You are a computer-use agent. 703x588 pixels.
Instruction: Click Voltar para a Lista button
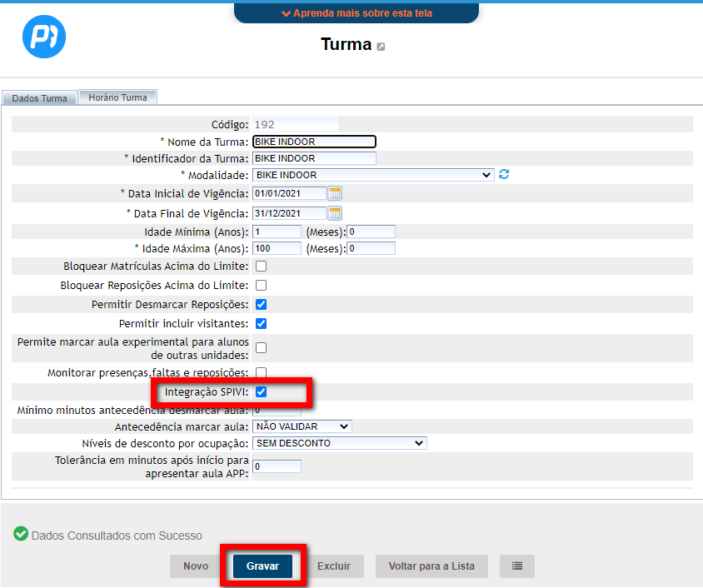431,566
